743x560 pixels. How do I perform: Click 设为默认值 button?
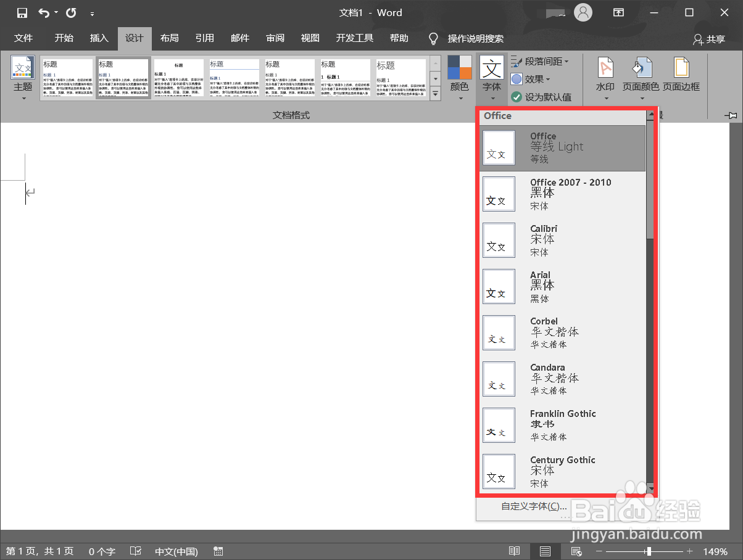(541, 97)
